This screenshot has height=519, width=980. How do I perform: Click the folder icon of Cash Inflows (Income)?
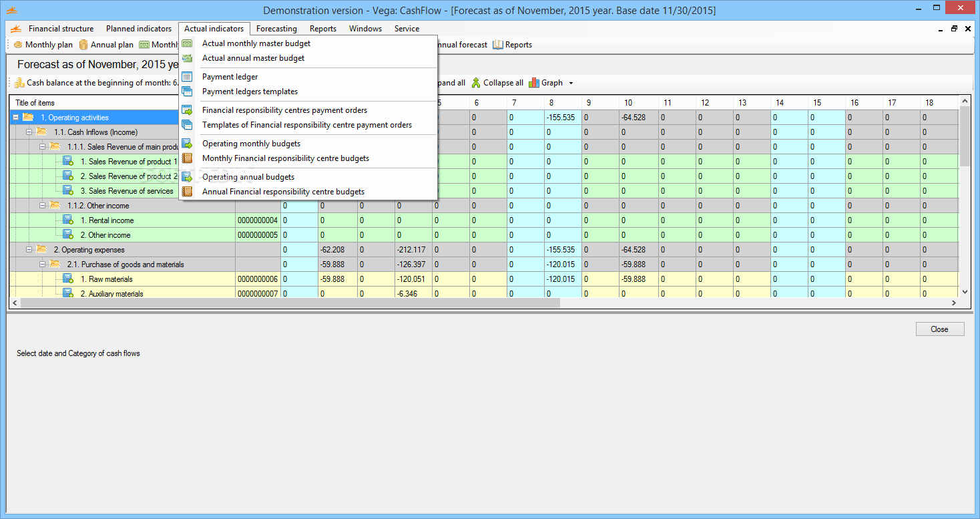point(41,132)
